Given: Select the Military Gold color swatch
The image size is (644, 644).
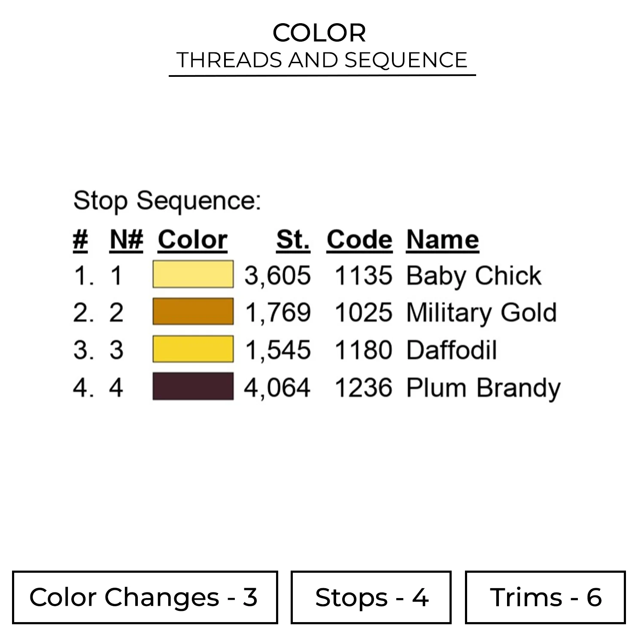Looking at the screenshot, I should coord(193,312).
